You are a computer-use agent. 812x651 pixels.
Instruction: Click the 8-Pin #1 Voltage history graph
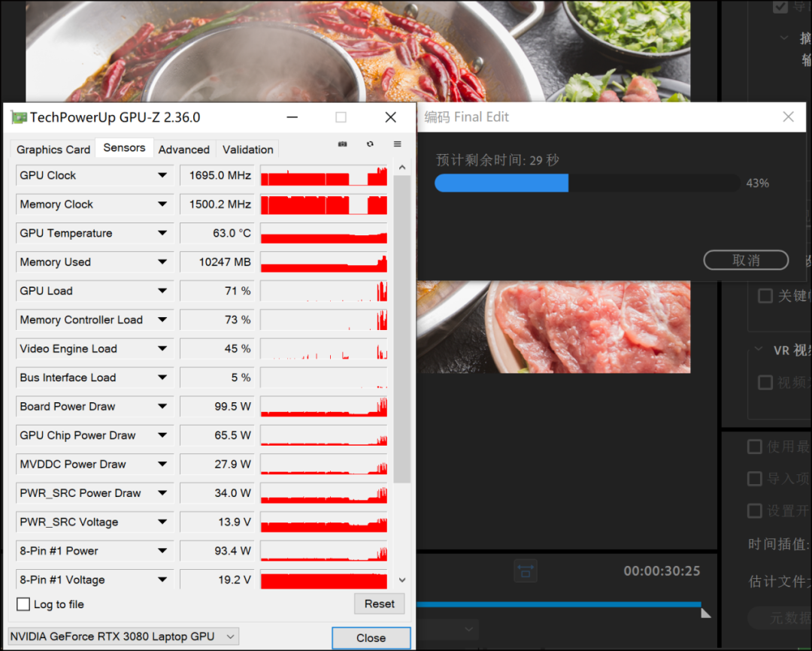pos(323,580)
